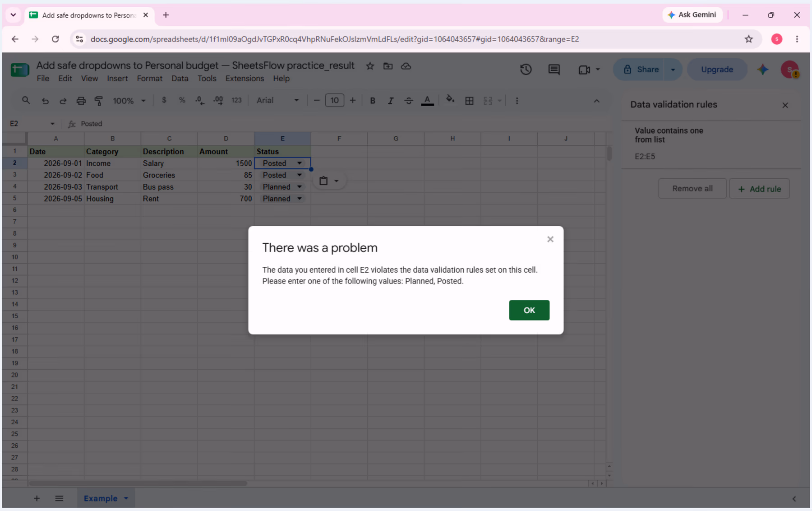
Task: Open version history clock icon
Action: click(x=526, y=70)
